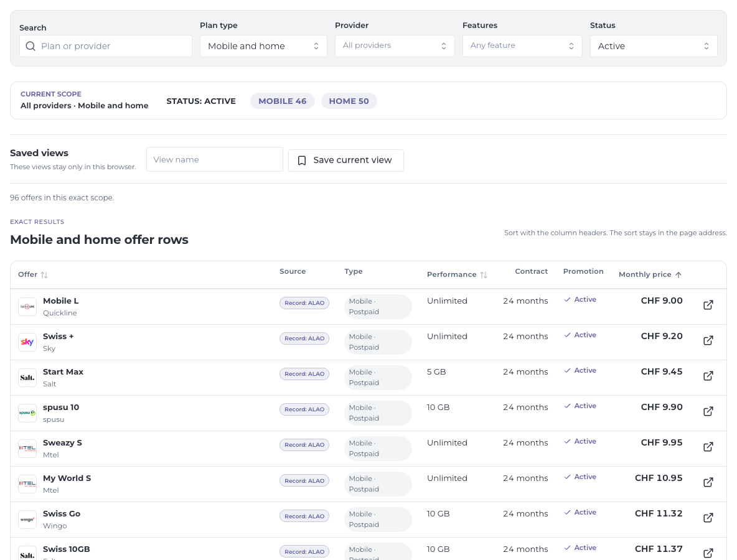
Task: Click the CHF 11.32 monthly price
Action: click(x=659, y=513)
